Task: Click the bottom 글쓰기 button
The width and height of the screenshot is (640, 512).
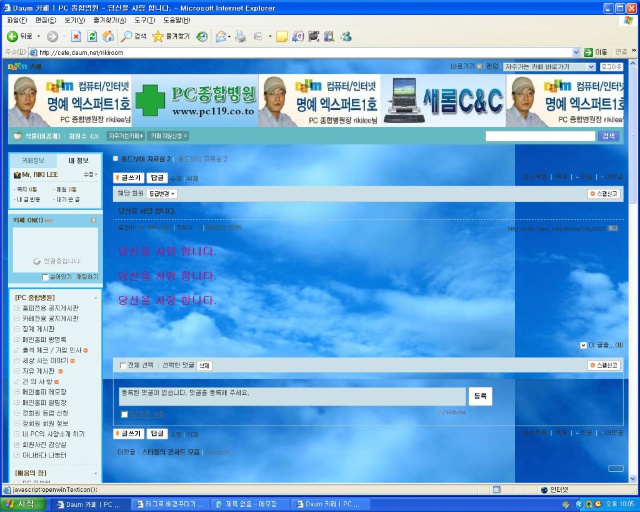Action: [x=129, y=434]
